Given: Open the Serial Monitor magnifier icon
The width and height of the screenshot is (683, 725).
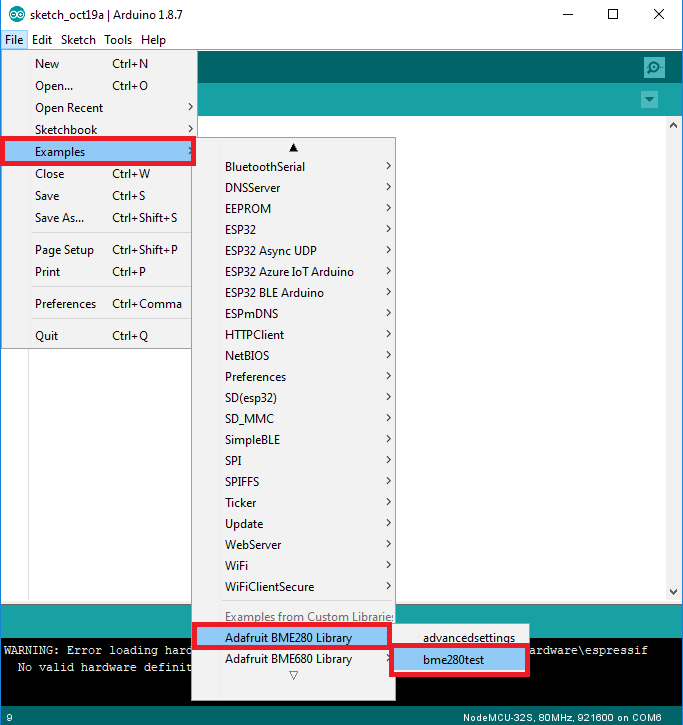Looking at the screenshot, I should click(654, 68).
